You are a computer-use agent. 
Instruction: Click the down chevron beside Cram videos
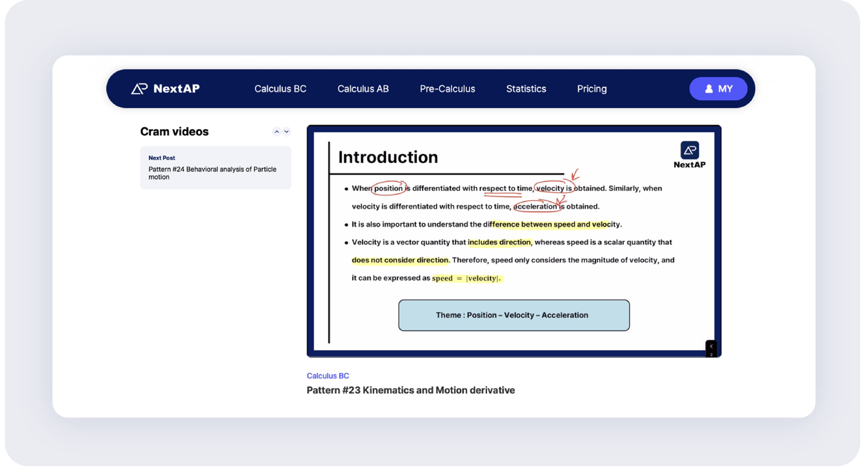pyautogui.click(x=286, y=132)
